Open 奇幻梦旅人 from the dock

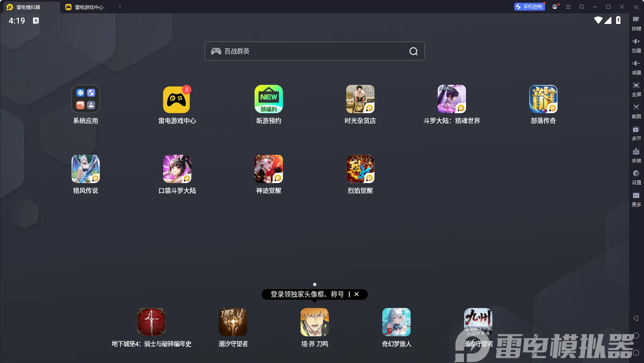[396, 322]
